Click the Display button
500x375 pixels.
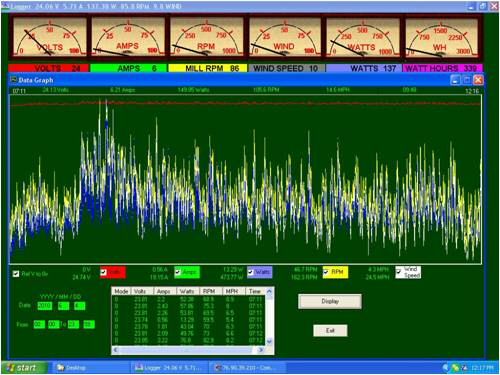tap(330, 301)
